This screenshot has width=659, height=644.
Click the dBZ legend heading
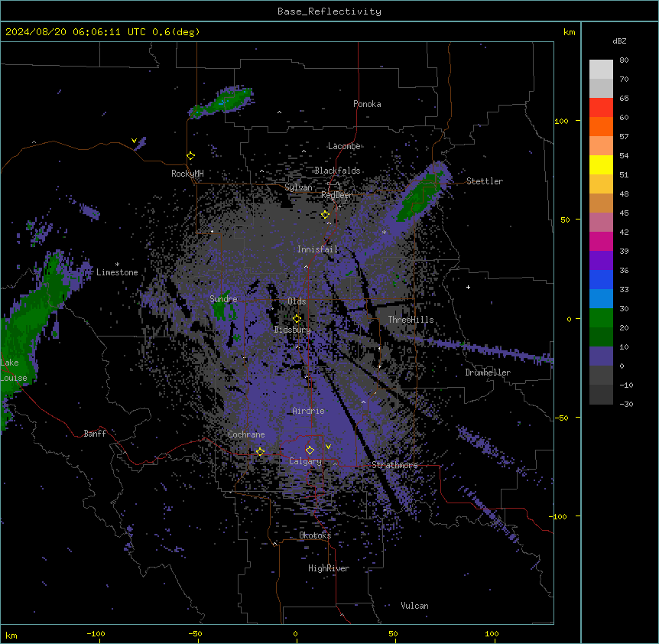point(619,41)
